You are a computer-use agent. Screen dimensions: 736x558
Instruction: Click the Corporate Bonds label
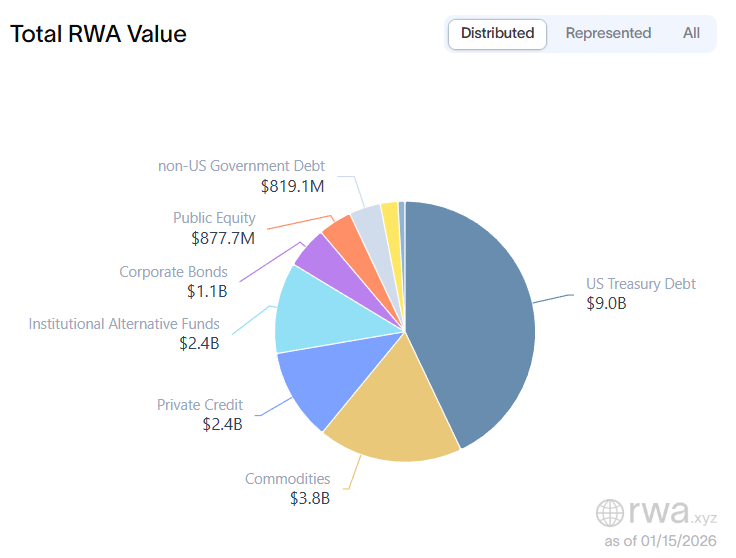[x=173, y=272]
